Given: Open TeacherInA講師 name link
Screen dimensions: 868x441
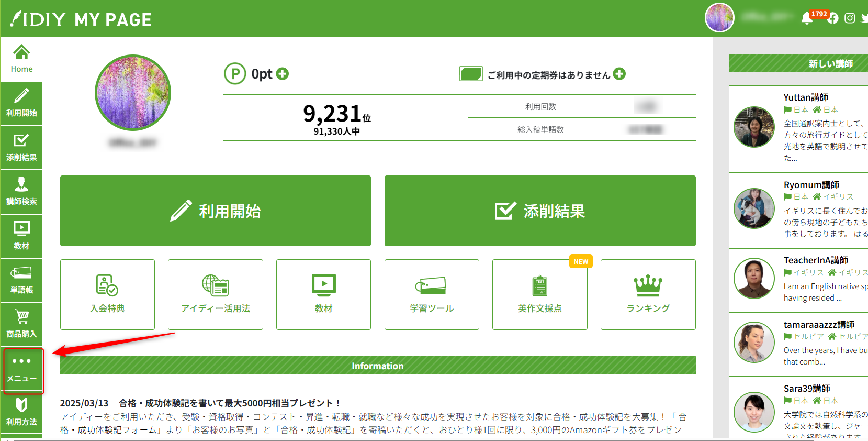Looking at the screenshot, I should coord(816,260).
